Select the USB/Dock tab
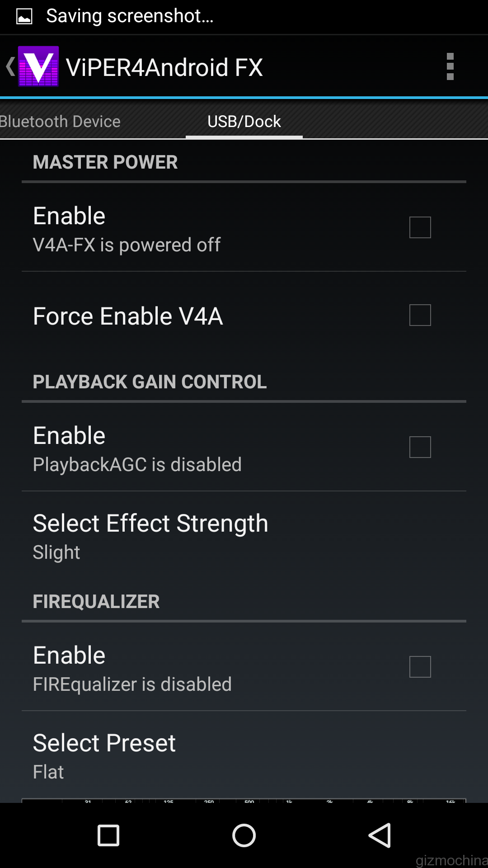Image resolution: width=488 pixels, height=868 pixels. (x=244, y=122)
